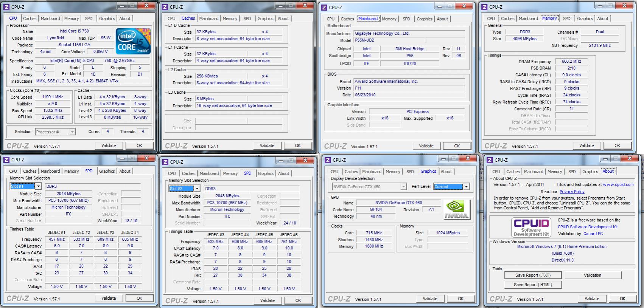The height and width of the screenshot is (308, 644).
Task: Switch to Caches tab in the Processor info window
Action: [x=30, y=19]
